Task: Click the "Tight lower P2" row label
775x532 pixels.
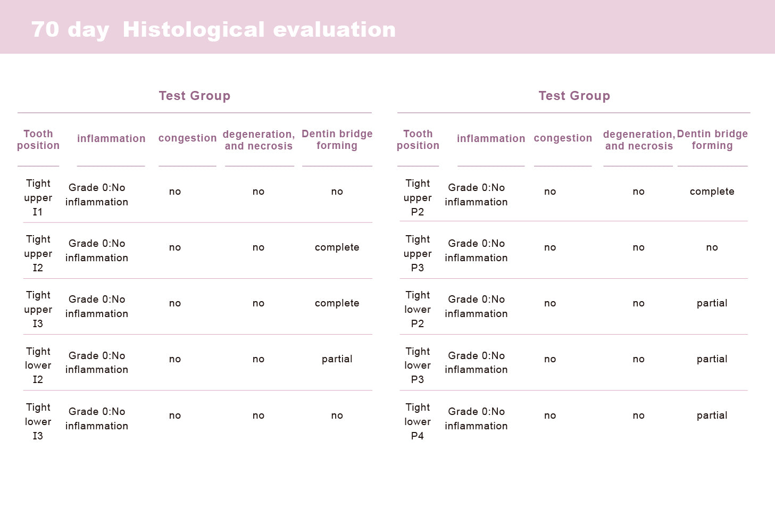Action: (x=418, y=309)
